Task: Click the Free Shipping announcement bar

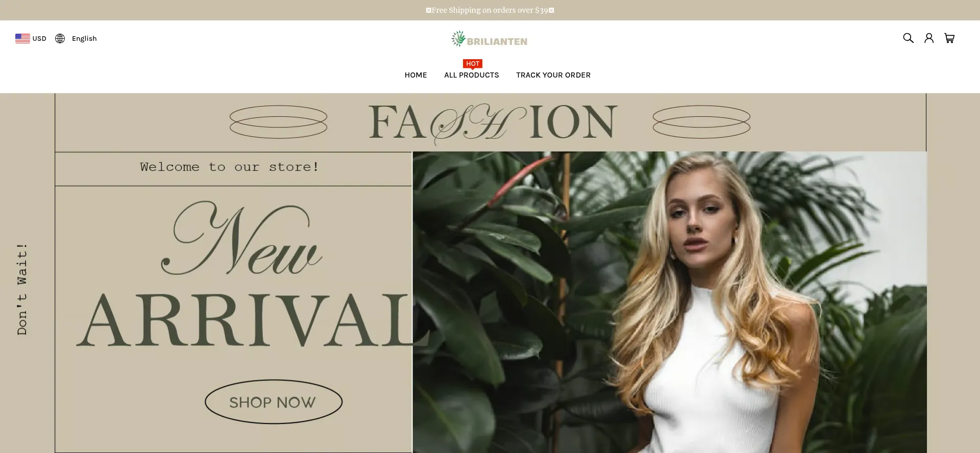Action: (490, 10)
